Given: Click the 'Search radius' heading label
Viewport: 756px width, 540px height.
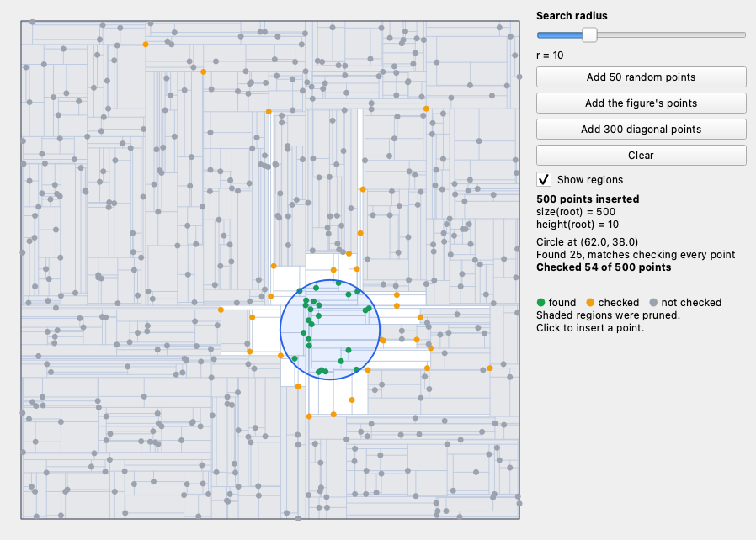Looking at the screenshot, I should coord(572,16).
